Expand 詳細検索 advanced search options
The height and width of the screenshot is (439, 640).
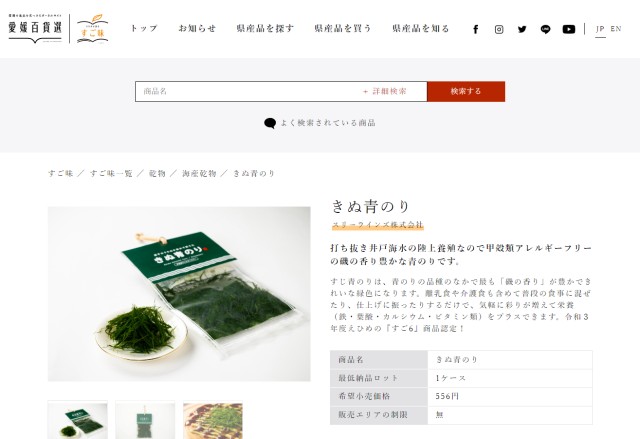click(x=385, y=91)
